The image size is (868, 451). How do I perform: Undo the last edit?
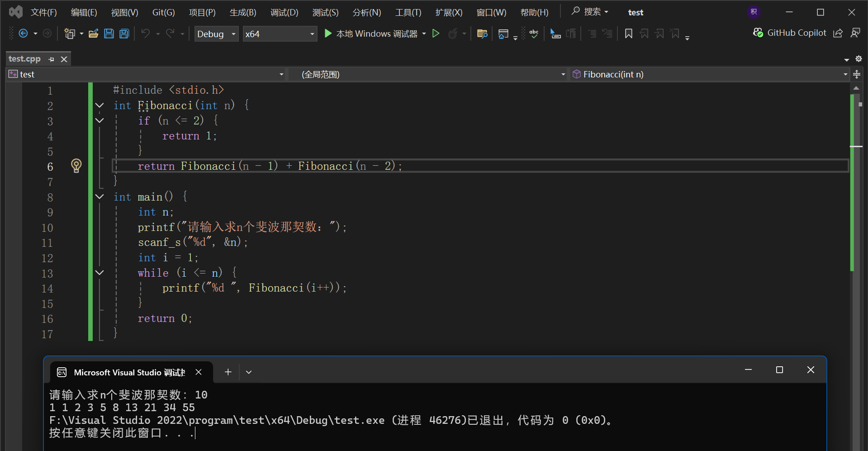146,34
